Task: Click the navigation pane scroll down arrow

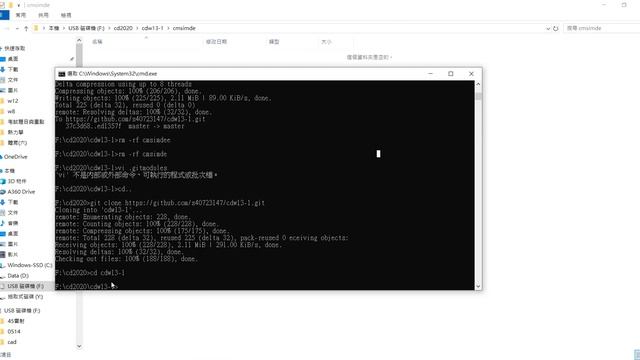Action: pos(79,347)
